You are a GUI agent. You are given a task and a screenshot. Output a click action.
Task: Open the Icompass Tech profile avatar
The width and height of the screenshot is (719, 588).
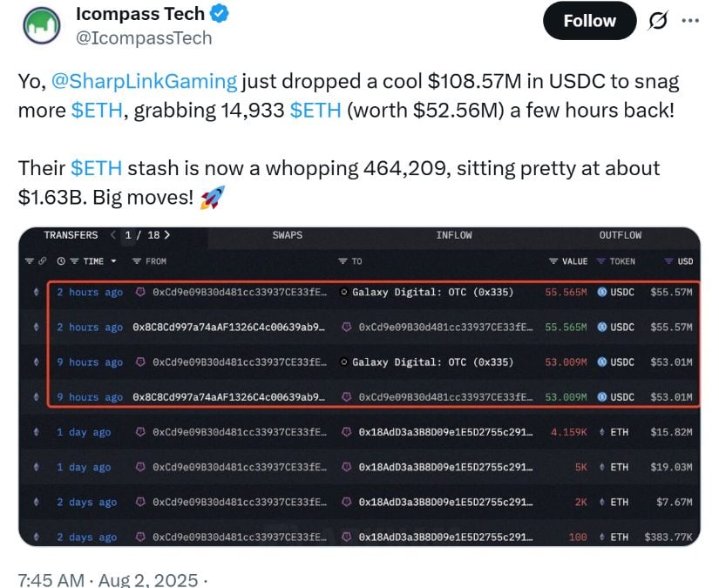[42, 26]
